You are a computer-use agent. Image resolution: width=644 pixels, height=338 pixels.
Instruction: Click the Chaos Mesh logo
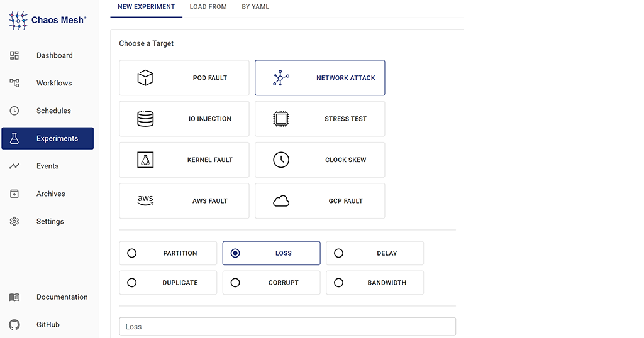48,20
